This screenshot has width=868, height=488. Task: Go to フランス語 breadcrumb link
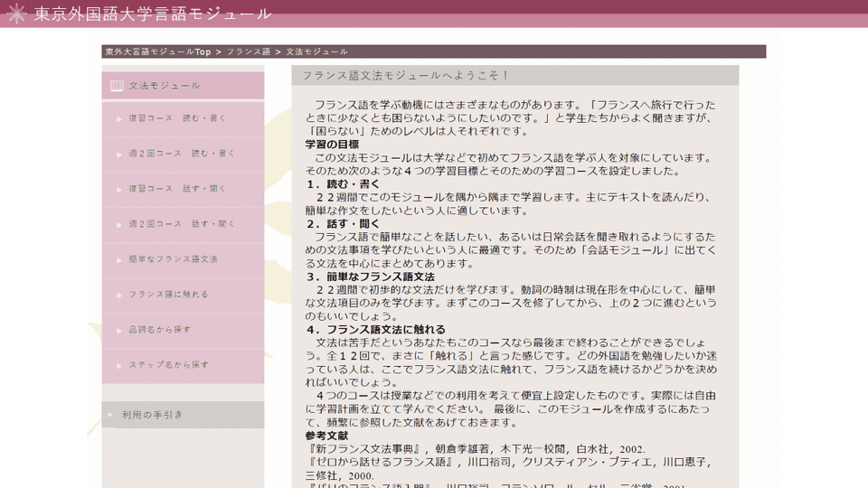(x=249, y=52)
